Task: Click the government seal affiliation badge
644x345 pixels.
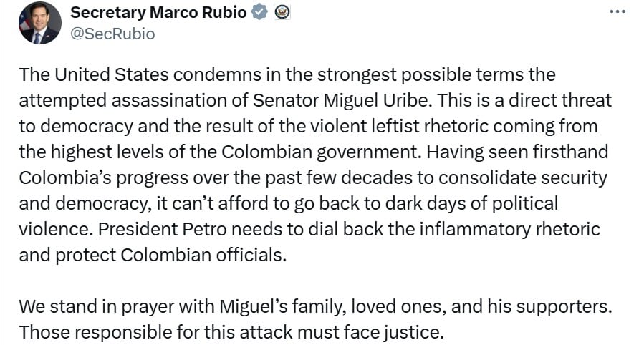Action: (x=282, y=13)
